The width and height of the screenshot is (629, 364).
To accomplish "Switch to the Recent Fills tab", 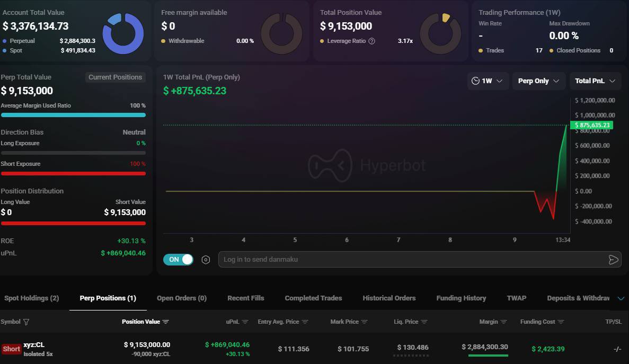I will coord(246,298).
